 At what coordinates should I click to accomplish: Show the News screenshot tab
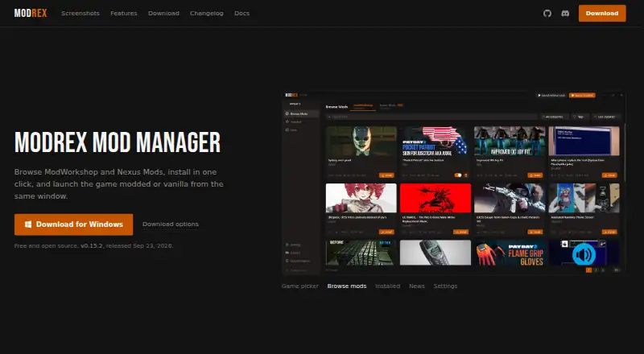(416, 286)
